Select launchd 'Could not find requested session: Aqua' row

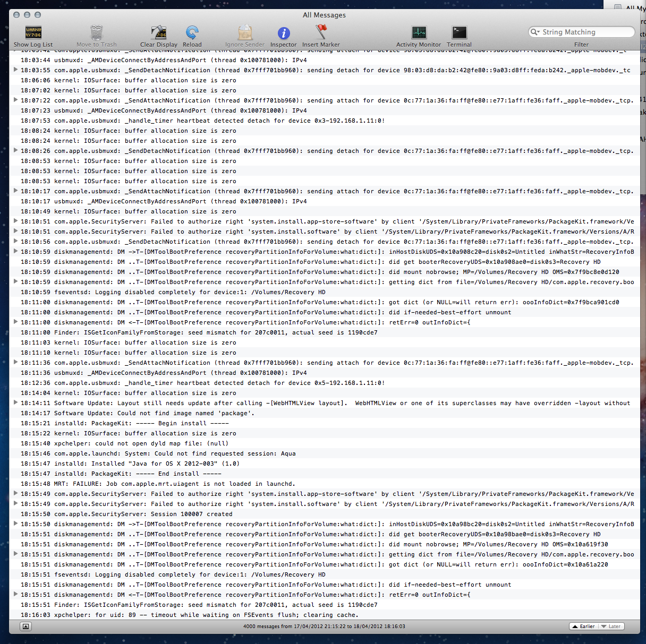coord(325,453)
